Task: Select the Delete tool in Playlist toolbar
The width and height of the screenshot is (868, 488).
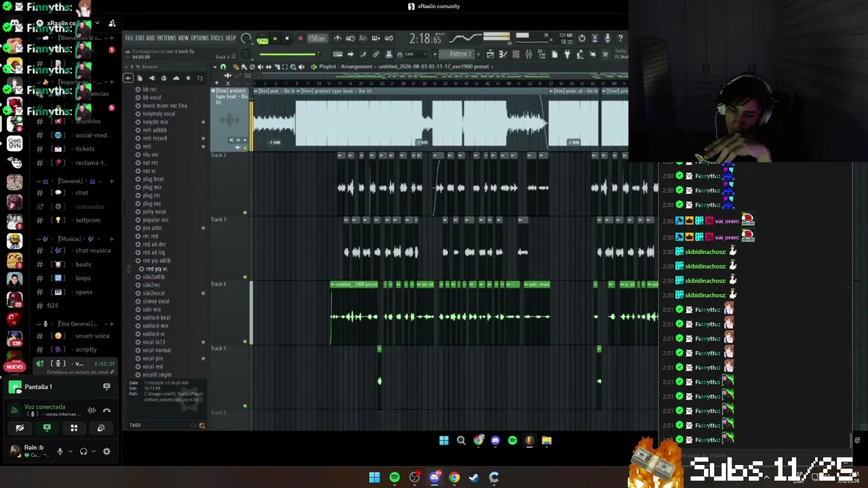Action: point(252,66)
